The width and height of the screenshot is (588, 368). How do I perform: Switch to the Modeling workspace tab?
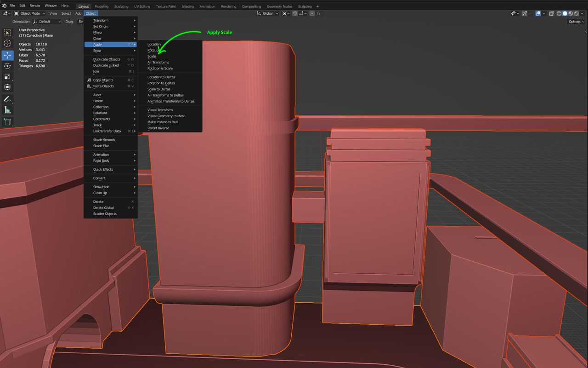[102, 6]
